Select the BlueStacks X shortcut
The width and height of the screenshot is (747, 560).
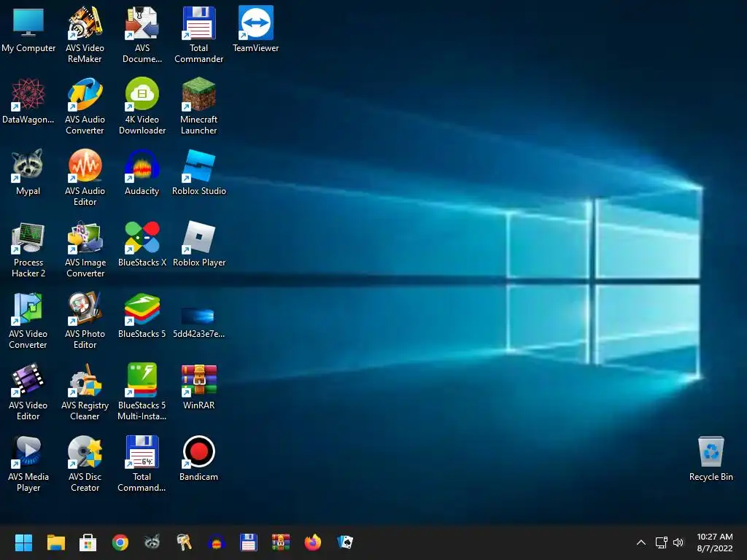coord(142,244)
